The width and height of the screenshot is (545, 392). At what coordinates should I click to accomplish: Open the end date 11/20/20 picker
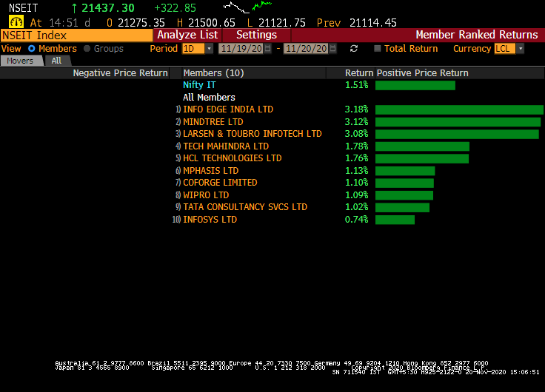coord(312,49)
